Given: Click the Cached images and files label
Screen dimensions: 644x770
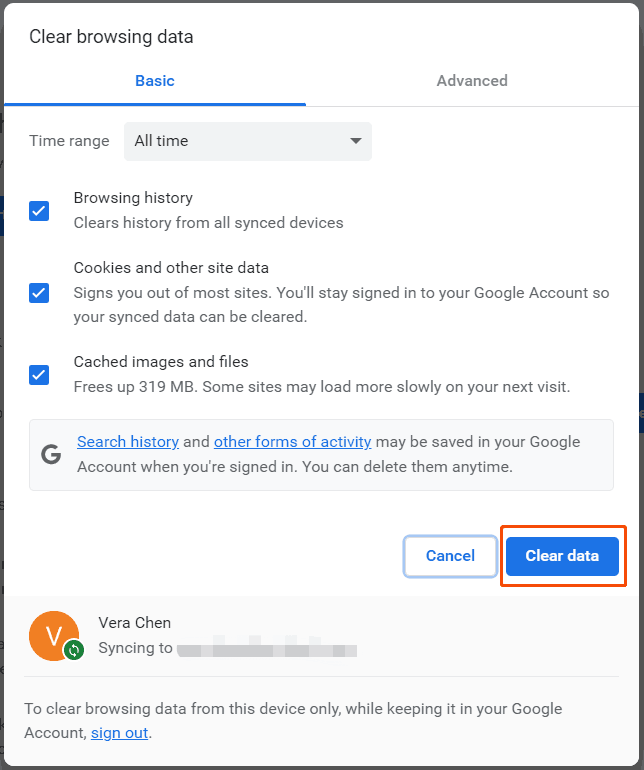Looking at the screenshot, I should click(161, 362).
